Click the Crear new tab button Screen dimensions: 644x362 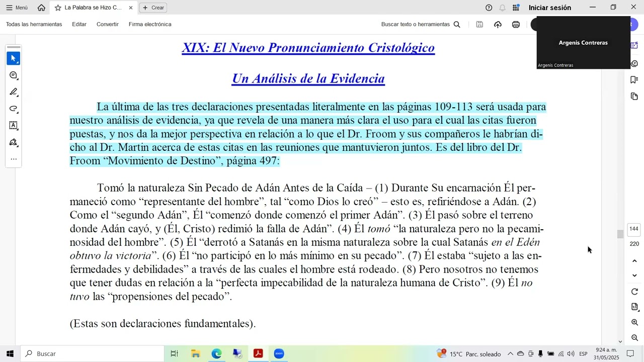point(153,8)
